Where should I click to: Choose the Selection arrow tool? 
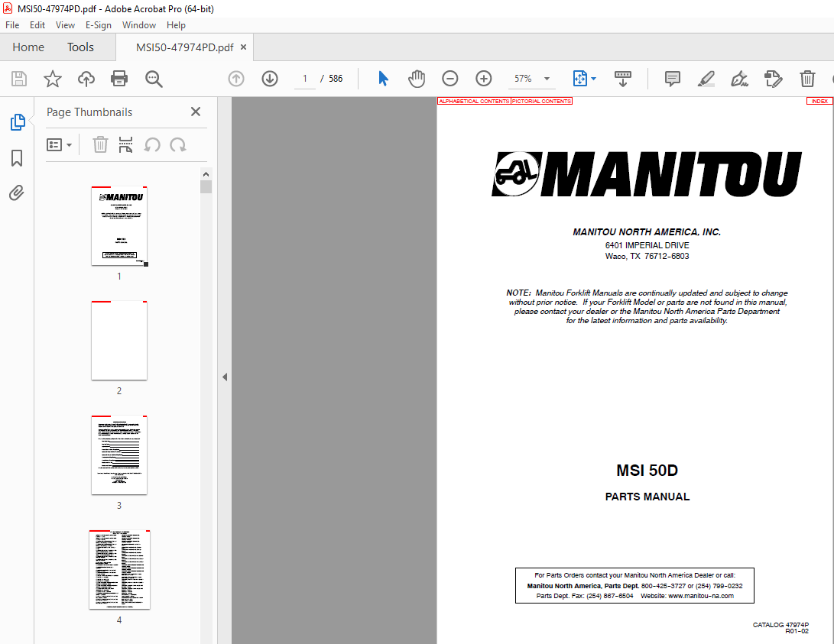pos(383,79)
